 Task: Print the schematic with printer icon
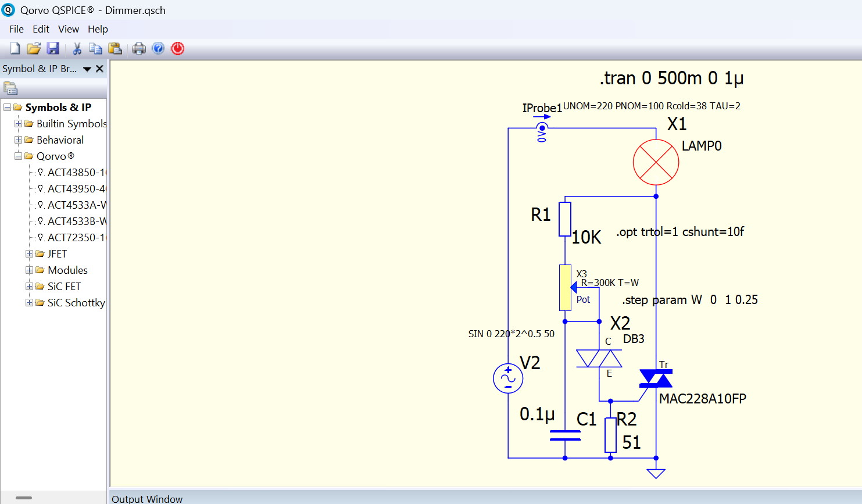click(139, 48)
